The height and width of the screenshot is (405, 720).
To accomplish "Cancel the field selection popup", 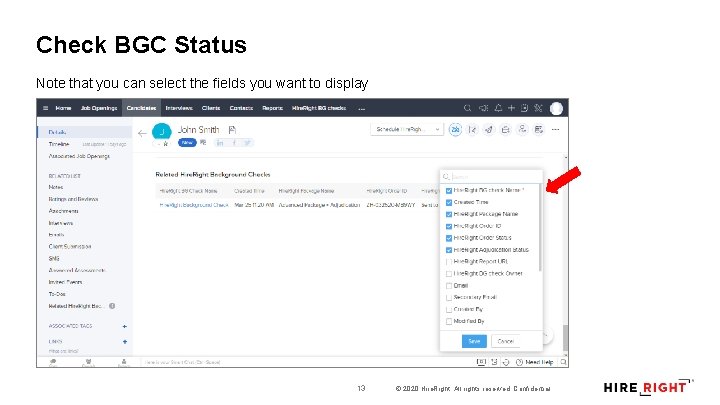I will click(x=506, y=342).
